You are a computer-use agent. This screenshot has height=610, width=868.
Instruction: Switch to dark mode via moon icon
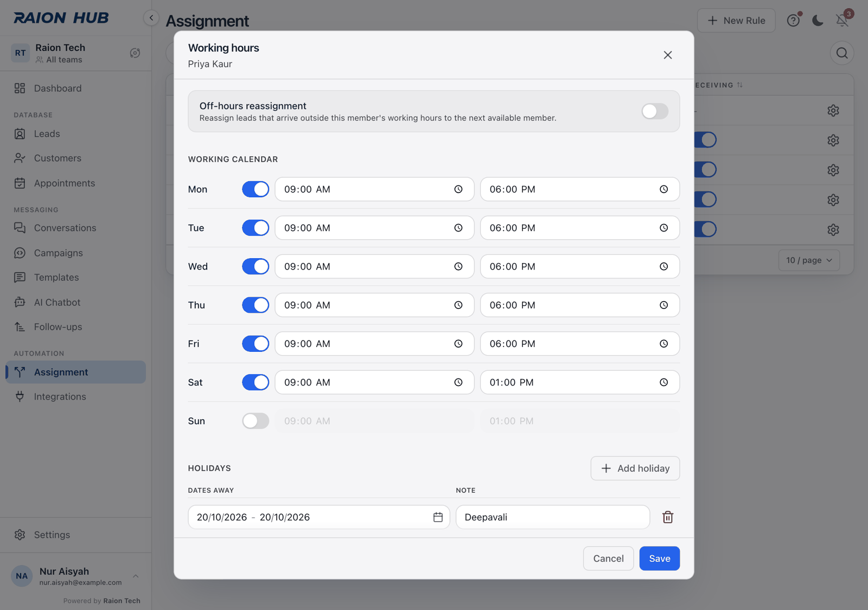pyautogui.click(x=818, y=20)
